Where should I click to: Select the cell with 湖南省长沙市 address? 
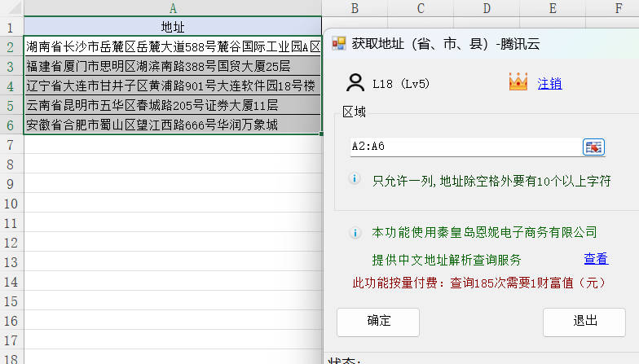point(173,46)
